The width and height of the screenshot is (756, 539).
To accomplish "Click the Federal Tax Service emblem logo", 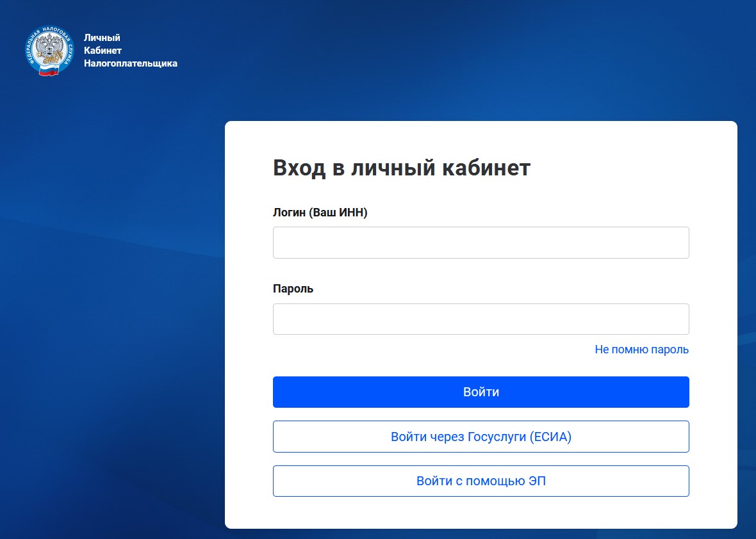I will click(49, 51).
